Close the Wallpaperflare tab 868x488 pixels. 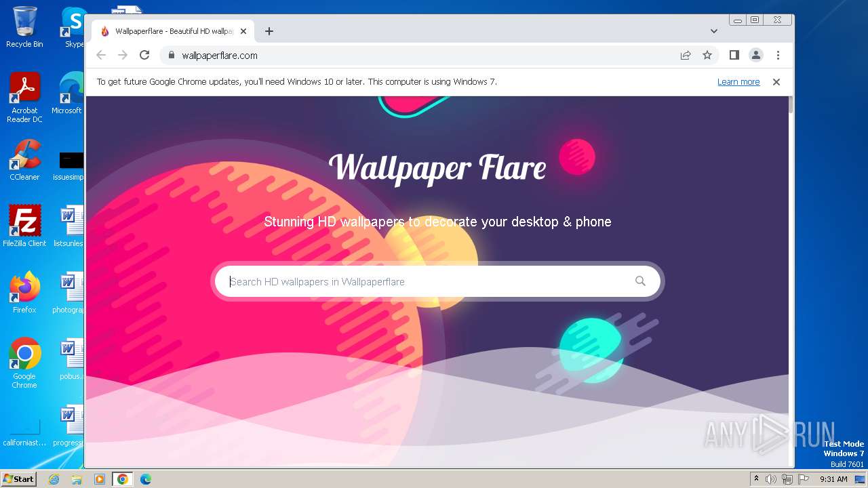243,31
